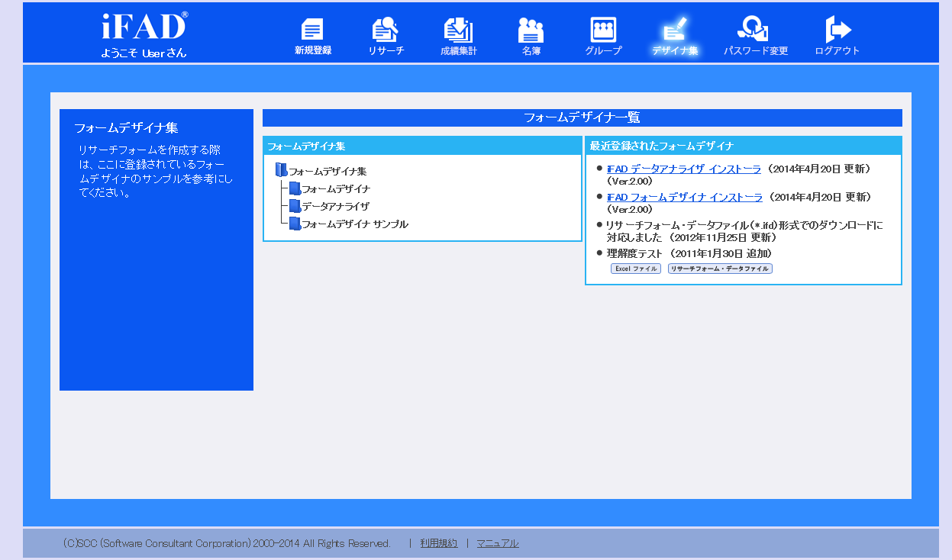Click the リサーチフォーム・データファイル button
The height and width of the screenshot is (560, 952).
click(720, 269)
